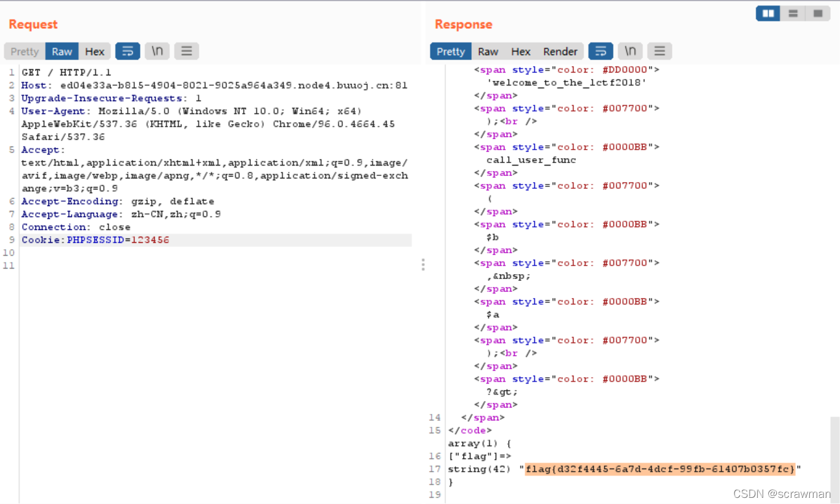Select Raw tab in Request panel

62,52
